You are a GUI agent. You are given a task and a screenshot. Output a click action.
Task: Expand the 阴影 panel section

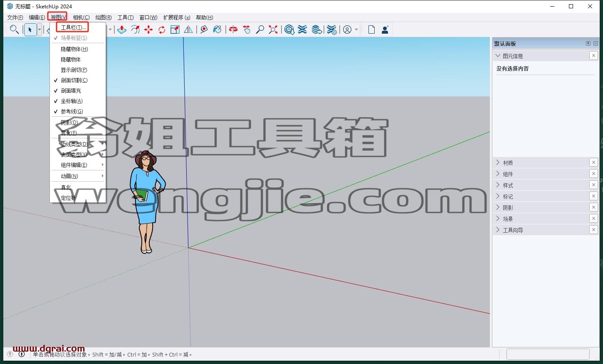pos(498,207)
